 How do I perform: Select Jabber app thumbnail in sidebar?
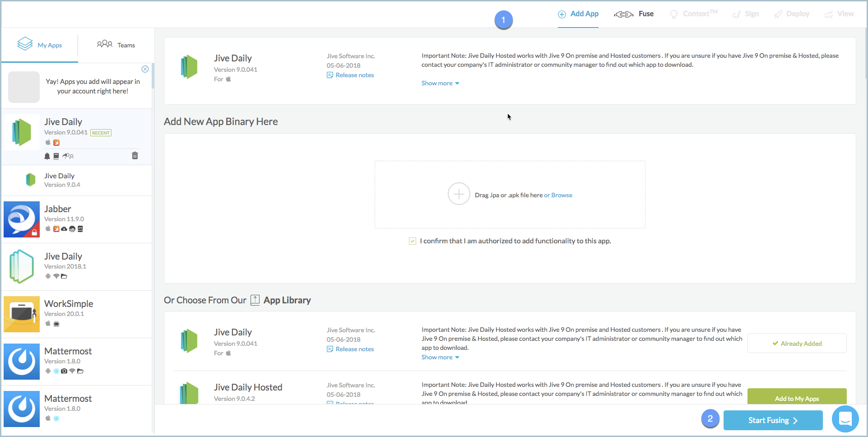point(22,219)
